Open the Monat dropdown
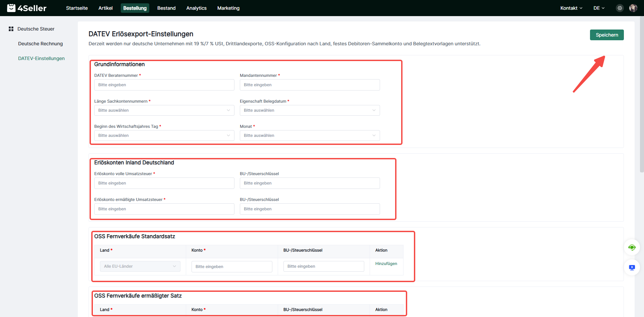 [x=310, y=136]
